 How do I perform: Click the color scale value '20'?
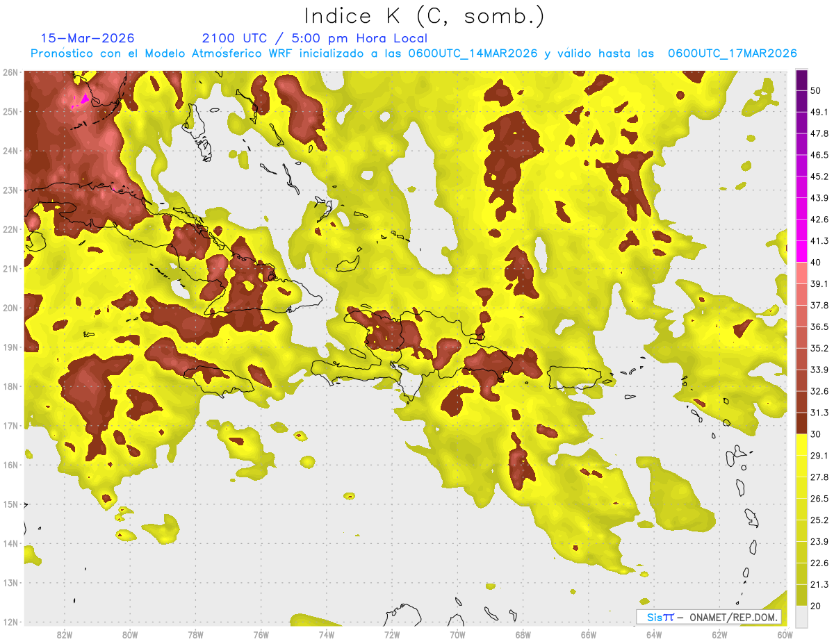[817, 606]
